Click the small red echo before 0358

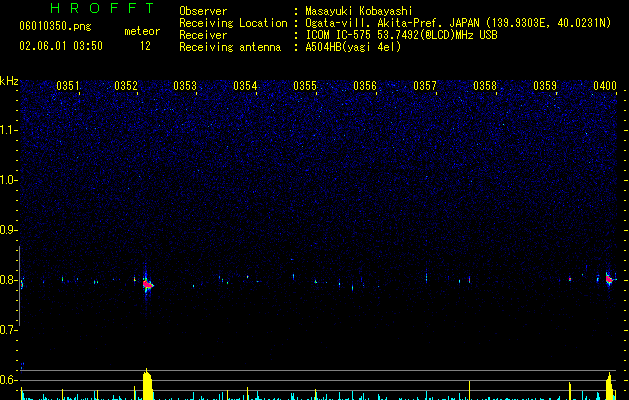[x=469, y=280]
